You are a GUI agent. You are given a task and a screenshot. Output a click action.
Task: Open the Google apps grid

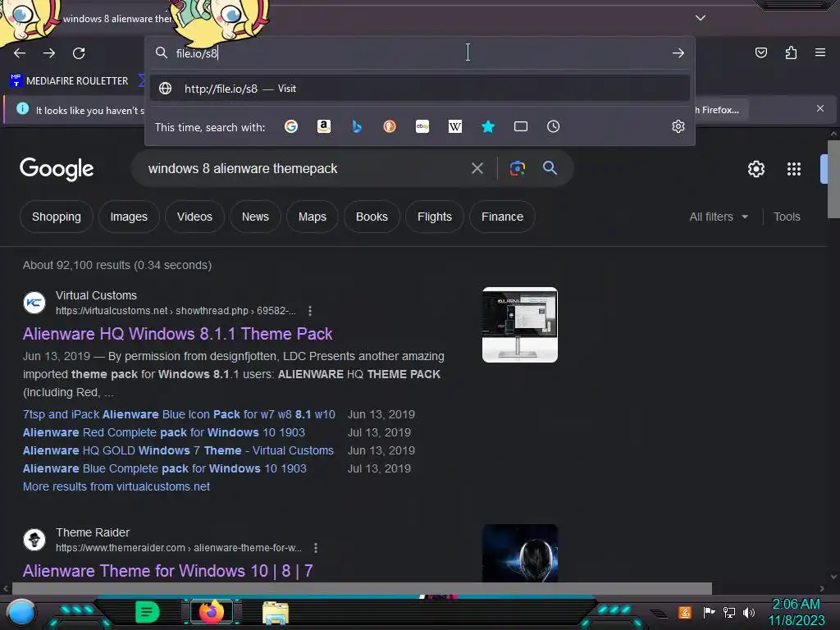794,169
